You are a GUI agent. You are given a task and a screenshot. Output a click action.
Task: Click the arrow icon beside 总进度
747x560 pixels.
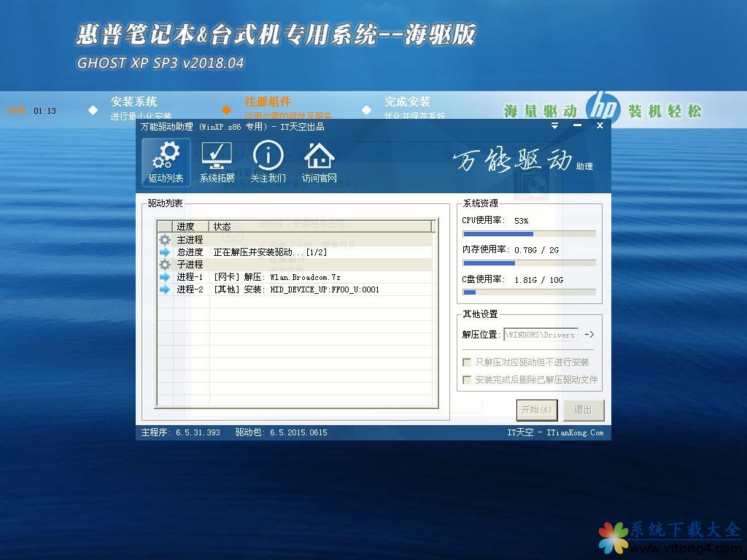tap(165, 252)
